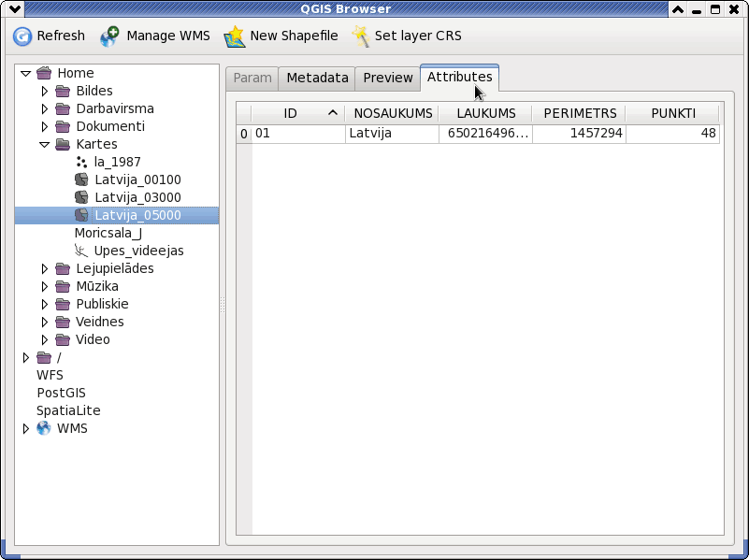The height and width of the screenshot is (560, 749).
Task: Open the window menu icon in title bar
Action: 14,9
